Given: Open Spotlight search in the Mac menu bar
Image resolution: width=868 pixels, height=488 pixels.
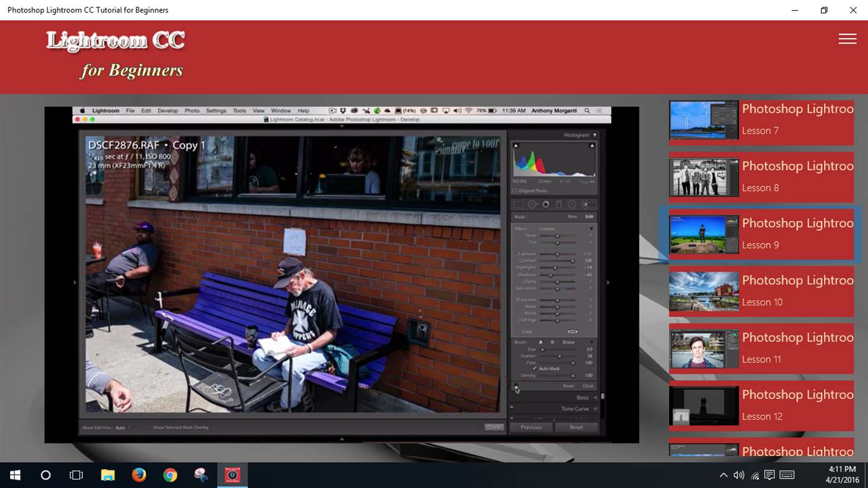Looking at the screenshot, I should [x=587, y=111].
